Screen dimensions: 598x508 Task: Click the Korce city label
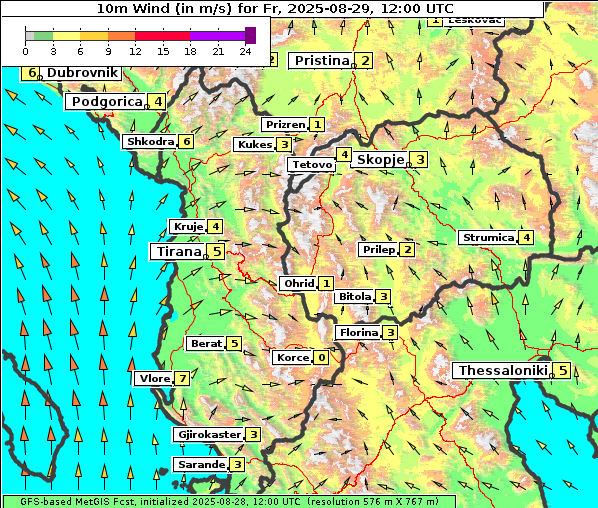[x=293, y=358]
